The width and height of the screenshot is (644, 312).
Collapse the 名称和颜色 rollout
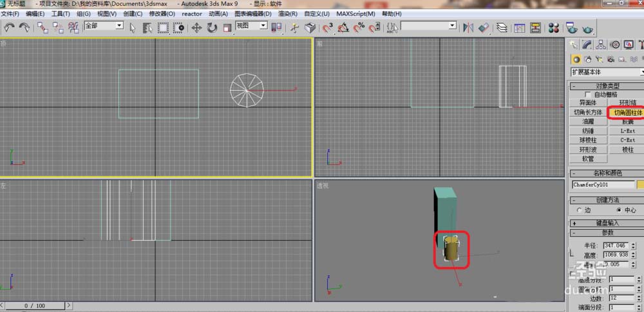pos(607,173)
